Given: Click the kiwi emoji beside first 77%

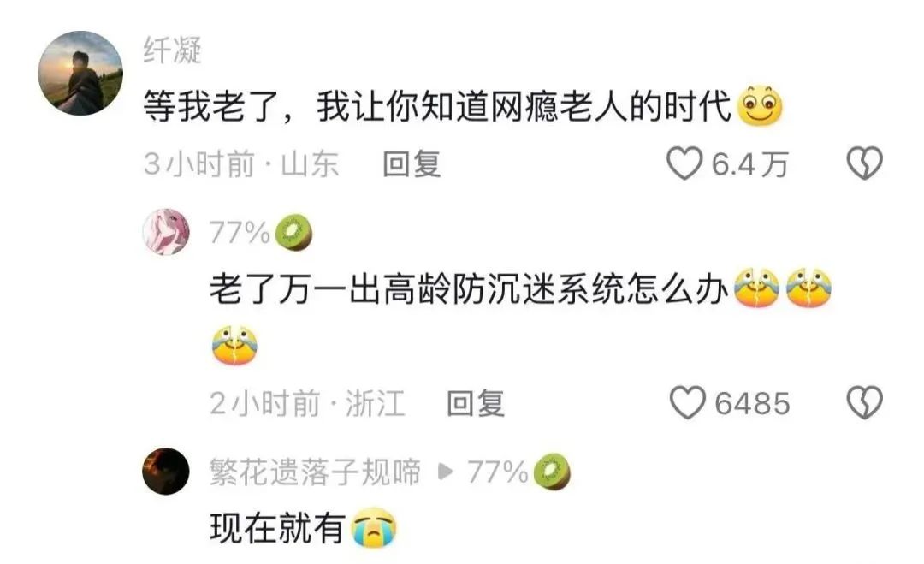Looking at the screenshot, I should (x=293, y=232).
